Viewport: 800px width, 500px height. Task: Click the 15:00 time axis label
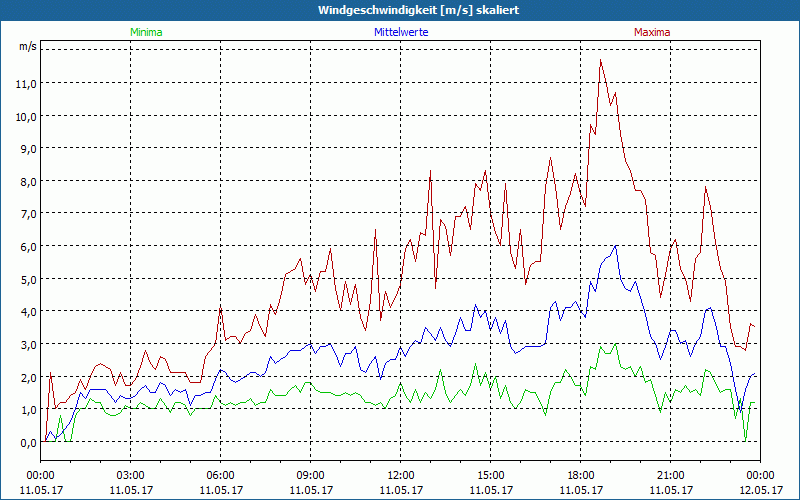click(x=490, y=475)
